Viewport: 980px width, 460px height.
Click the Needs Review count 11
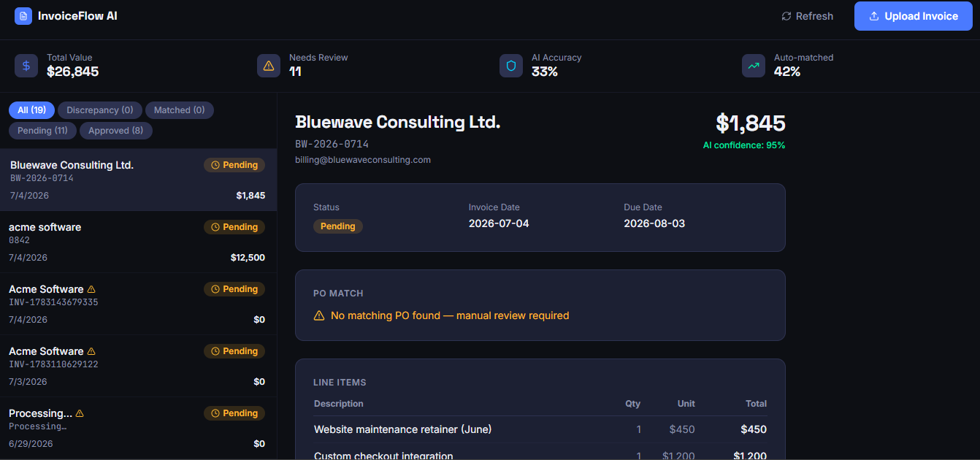295,72
